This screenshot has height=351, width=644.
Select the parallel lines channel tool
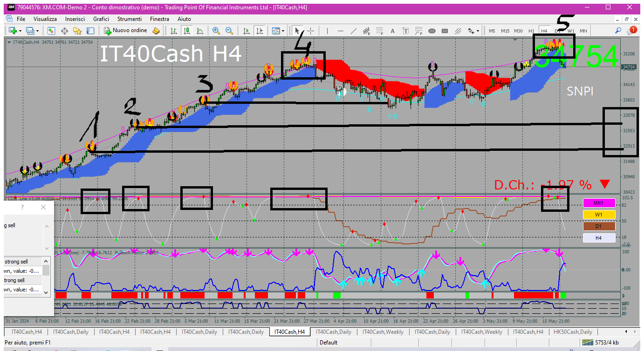458,31
